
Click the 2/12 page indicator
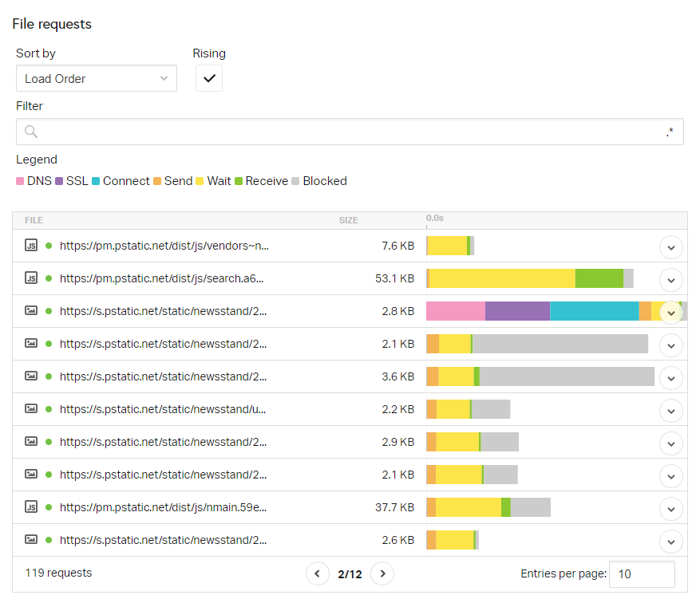click(x=350, y=574)
